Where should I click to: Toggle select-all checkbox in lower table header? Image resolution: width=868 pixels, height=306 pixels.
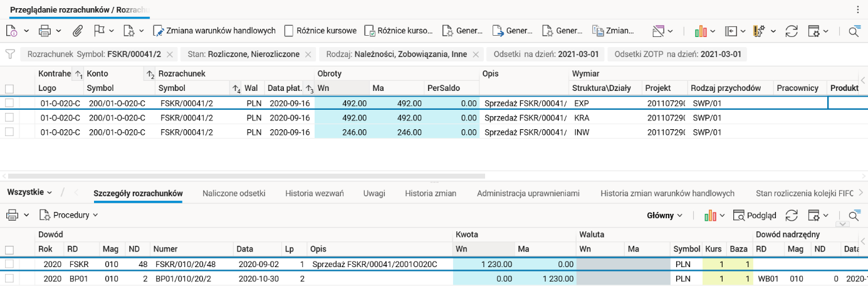9,250
